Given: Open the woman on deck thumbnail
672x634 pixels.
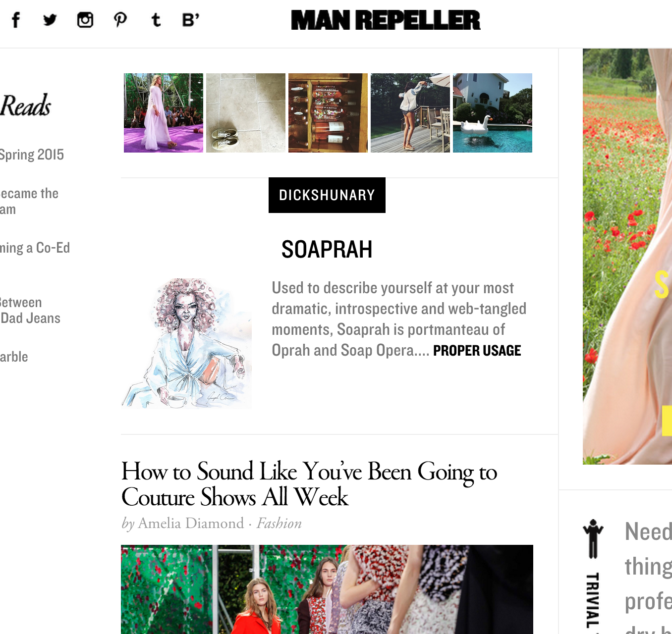Looking at the screenshot, I should [410, 113].
